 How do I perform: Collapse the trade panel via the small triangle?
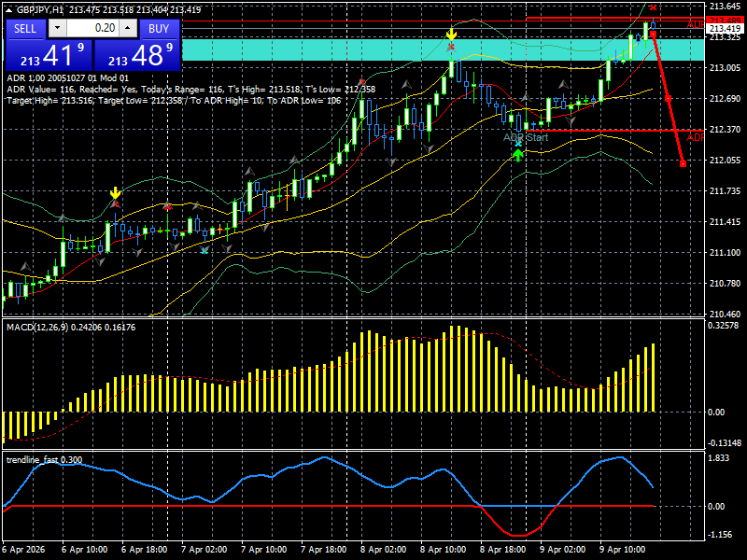8,12
